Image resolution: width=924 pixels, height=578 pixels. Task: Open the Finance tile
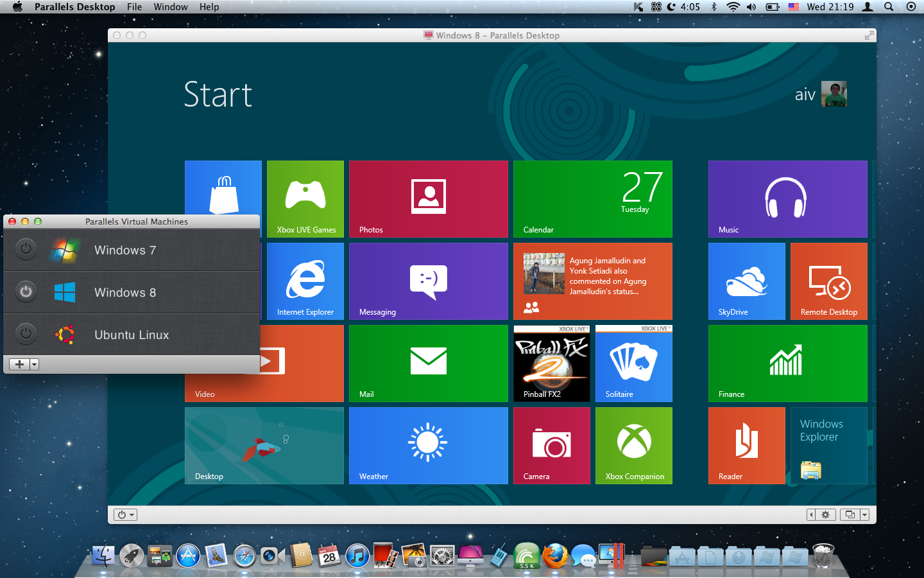pos(788,363)
